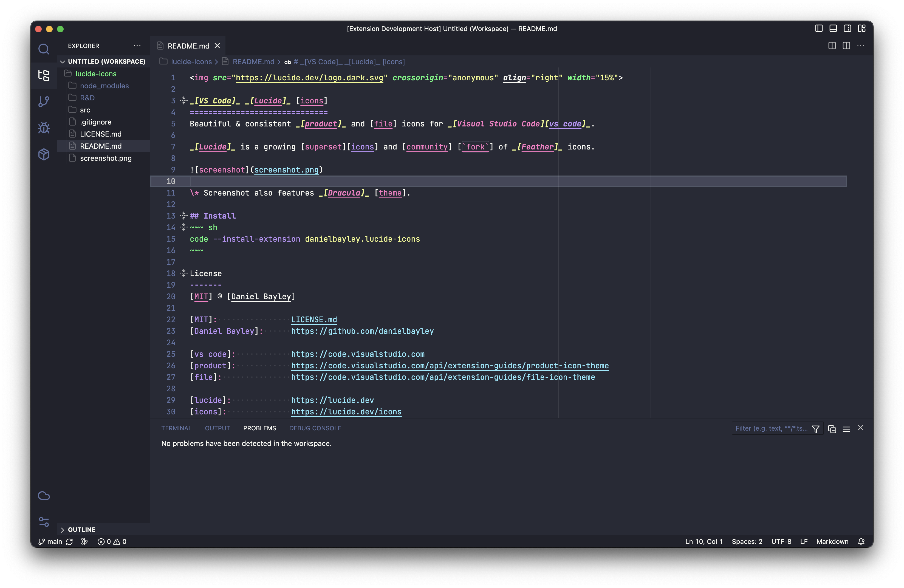Click the notifications bell in status bar
Image resolution: width=904 pixels, height=588 pixels.
click(x=861, y=542)
